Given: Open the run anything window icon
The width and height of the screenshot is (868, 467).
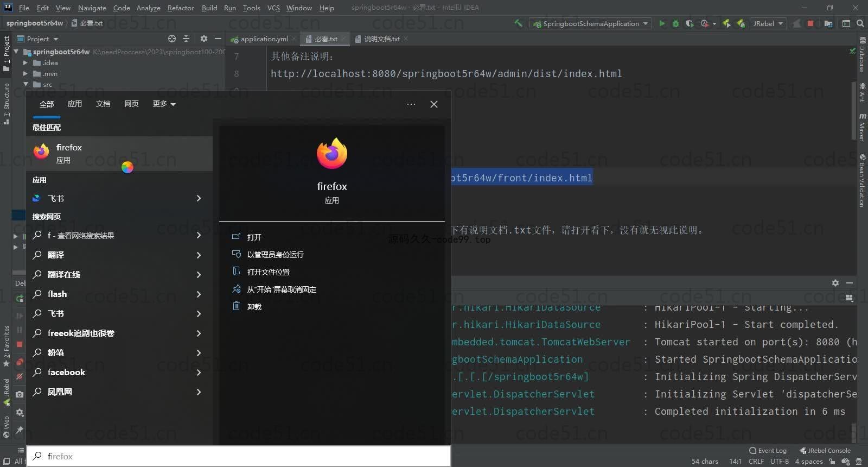Looking at the screenshot, I should click(x=846, y=23).
